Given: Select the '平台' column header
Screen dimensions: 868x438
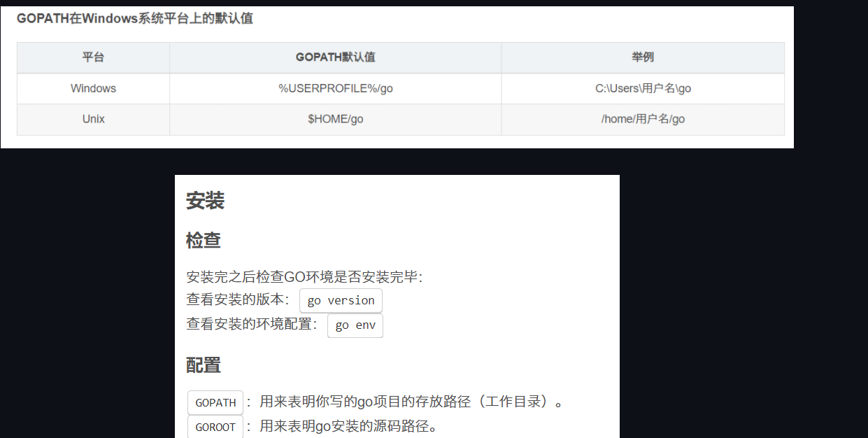Looking at the screenshot, I should tap(93, 57).
